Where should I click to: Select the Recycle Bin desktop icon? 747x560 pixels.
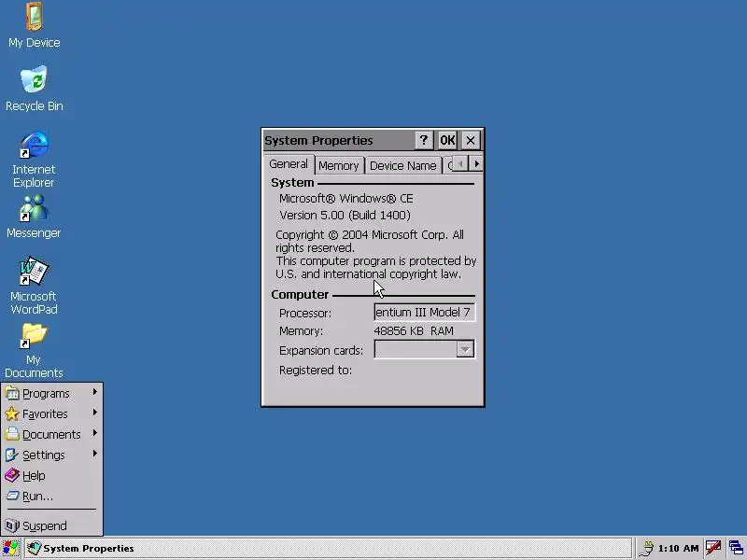(x=35, y=89)
